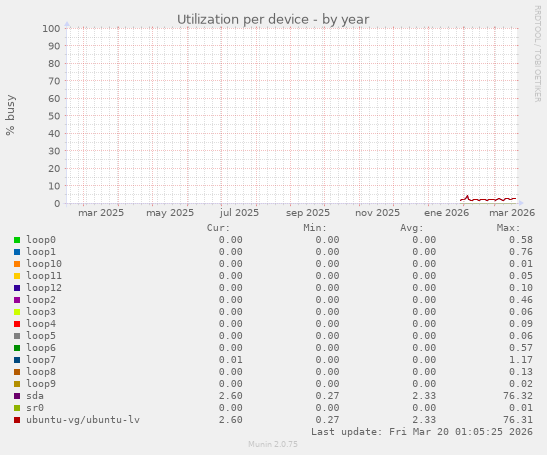Click sda max value 76.32
The width and height of the screenshot is (547, 455).
click(518, 396)
